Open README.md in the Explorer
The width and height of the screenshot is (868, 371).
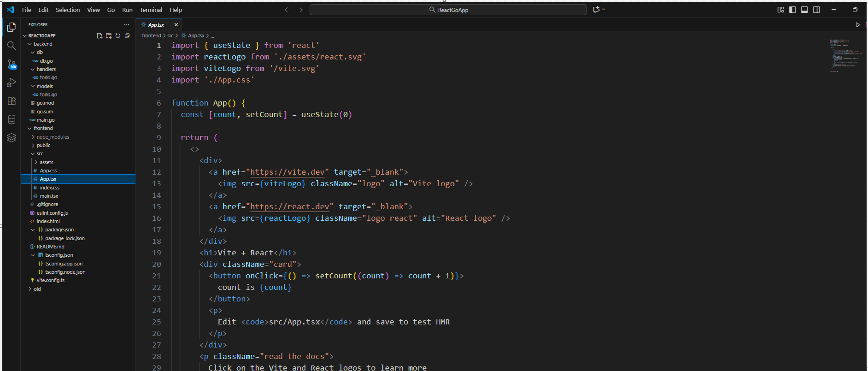pyautogui.click(x=50, y=247)
